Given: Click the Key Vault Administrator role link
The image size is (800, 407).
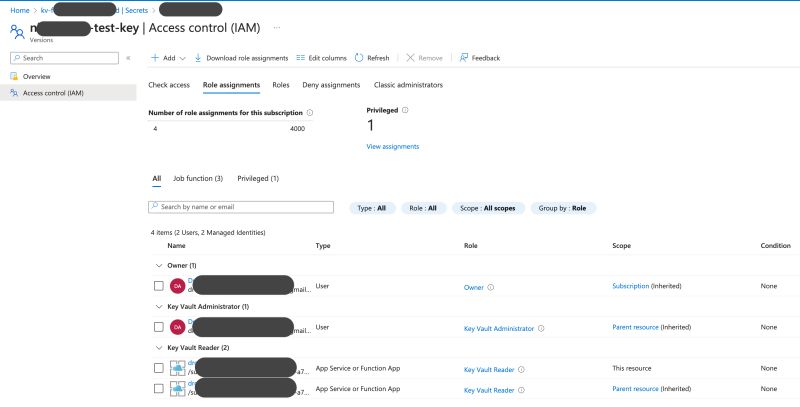Looking at the screenshot, I should [x=499, y=328].
